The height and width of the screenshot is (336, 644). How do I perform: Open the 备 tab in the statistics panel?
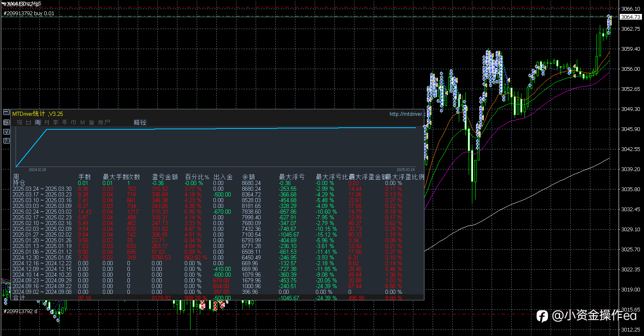92,122
